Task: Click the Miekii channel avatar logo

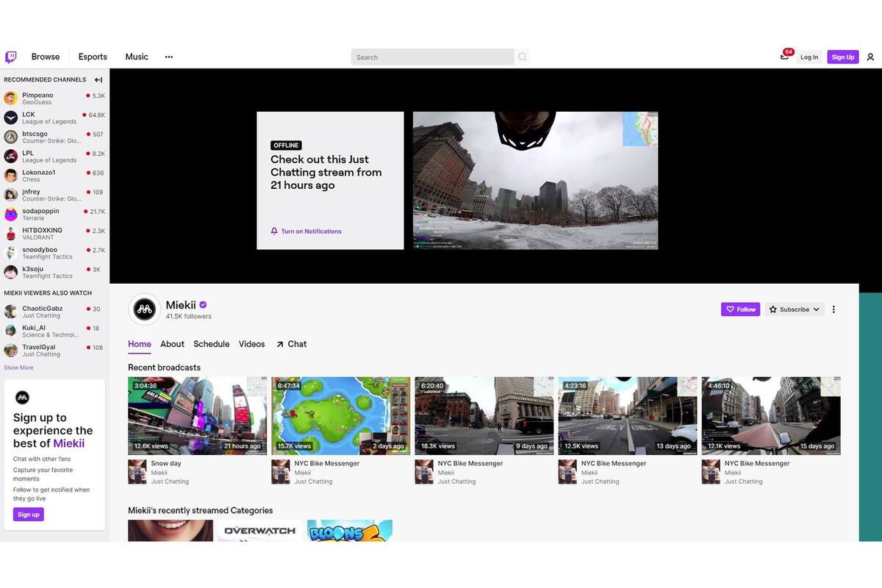Action: coord(144,309)
